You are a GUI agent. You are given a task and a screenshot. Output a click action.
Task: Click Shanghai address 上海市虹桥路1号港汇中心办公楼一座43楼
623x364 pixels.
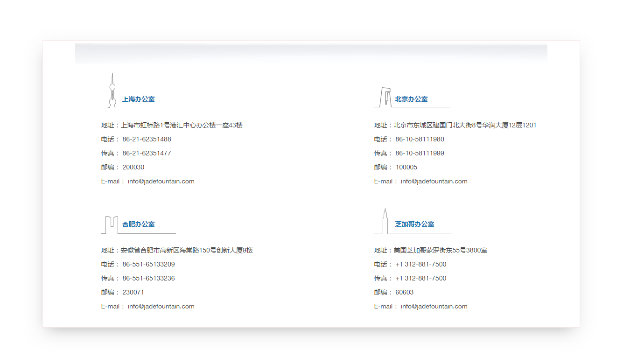[182, 126]
